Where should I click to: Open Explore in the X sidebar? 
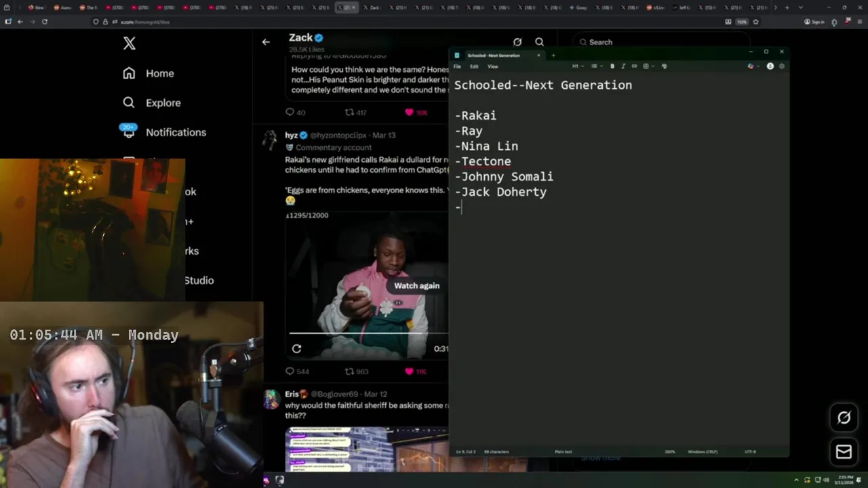(x=152, y=103)
